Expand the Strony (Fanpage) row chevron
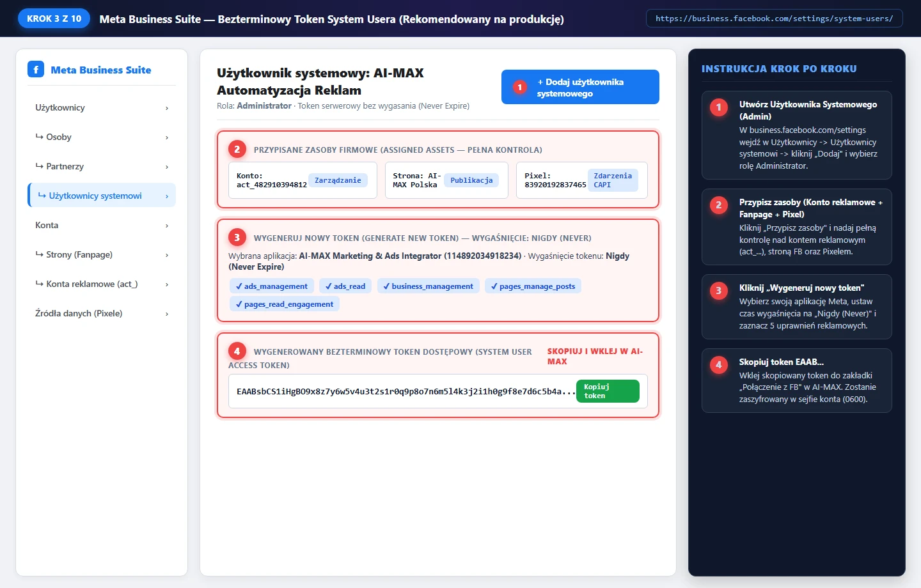921x588 pixels. (x=167, y=255)
